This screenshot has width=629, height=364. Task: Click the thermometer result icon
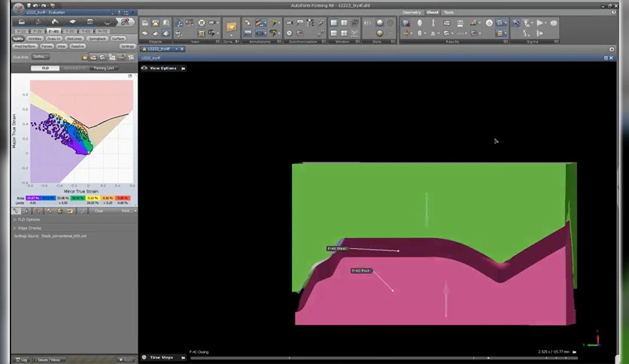coord(433,23)
